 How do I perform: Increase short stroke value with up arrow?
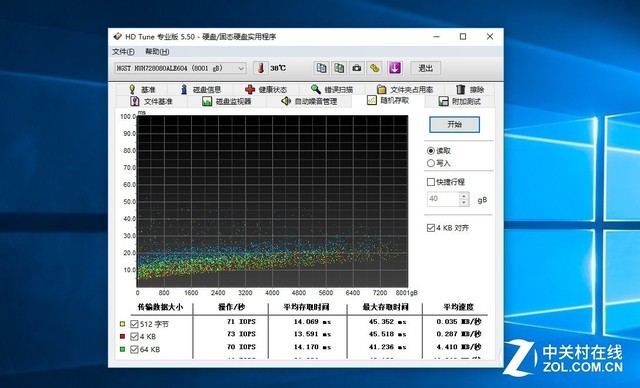coord(464,196)
